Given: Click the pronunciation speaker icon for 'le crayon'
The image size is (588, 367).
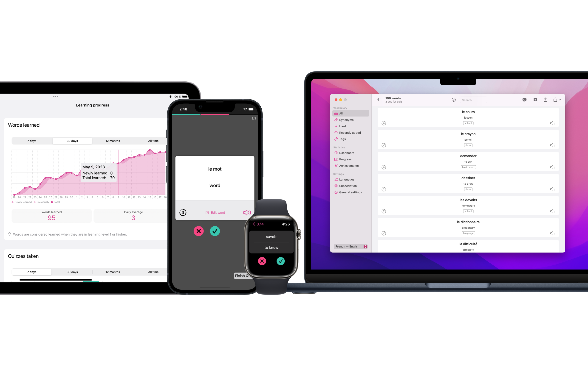Looking at the screenshot, I should pyautogui.click(x=553, y=145).
